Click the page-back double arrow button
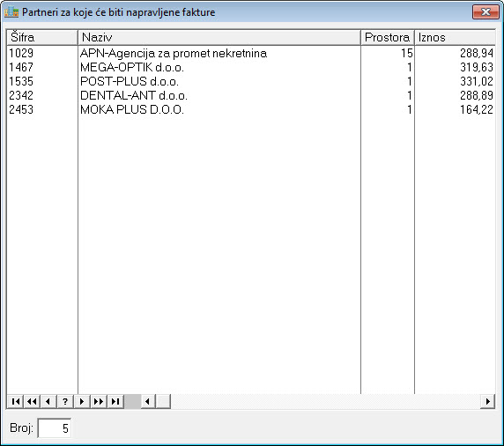This screenshot has width=504, height=446. [x=32, y=401]
